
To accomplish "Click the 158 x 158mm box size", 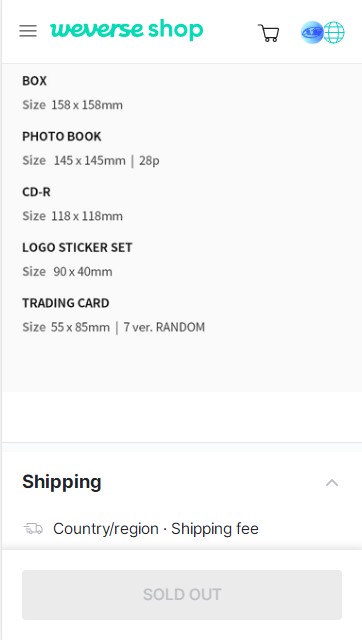I will tap(87, 105).
